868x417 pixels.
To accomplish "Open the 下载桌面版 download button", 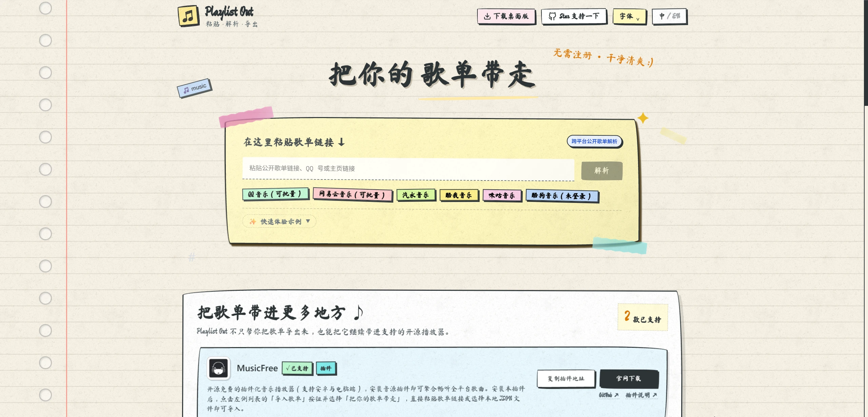I will 506,16.
